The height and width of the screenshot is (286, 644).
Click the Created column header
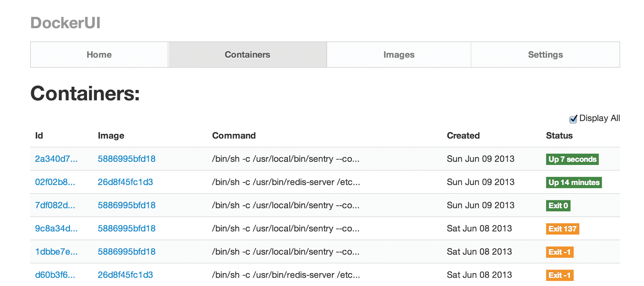[463, 136]
